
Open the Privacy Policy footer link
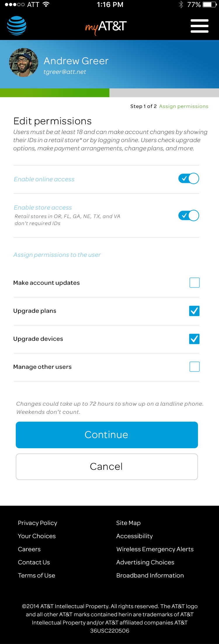click(x=37, y=523)
